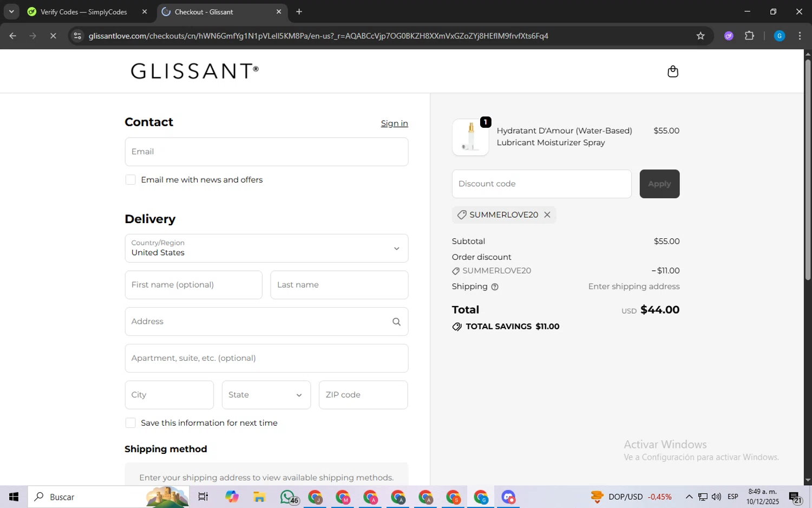Select the Checkout - Glissant tab
This screenshot has width=812, height=508.
coord(222,11)
